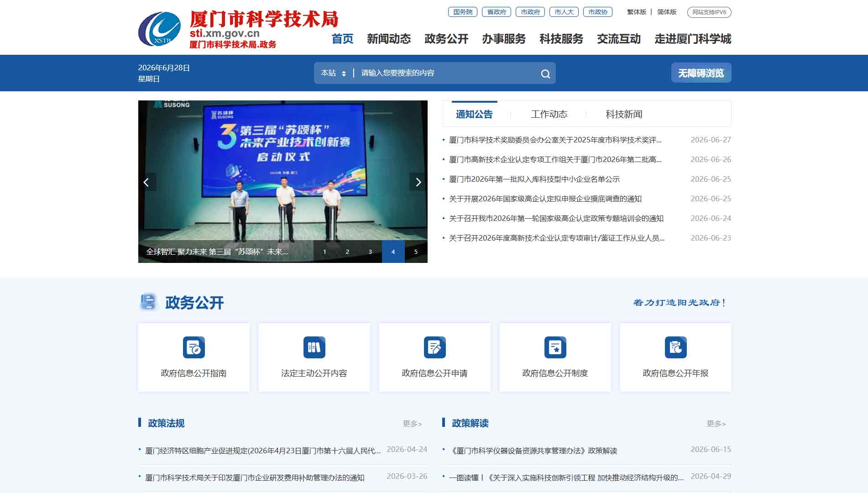This screenshot has width=868, height=493.
Task: Click the search magnifier icon
Action: tap(545, 73)
